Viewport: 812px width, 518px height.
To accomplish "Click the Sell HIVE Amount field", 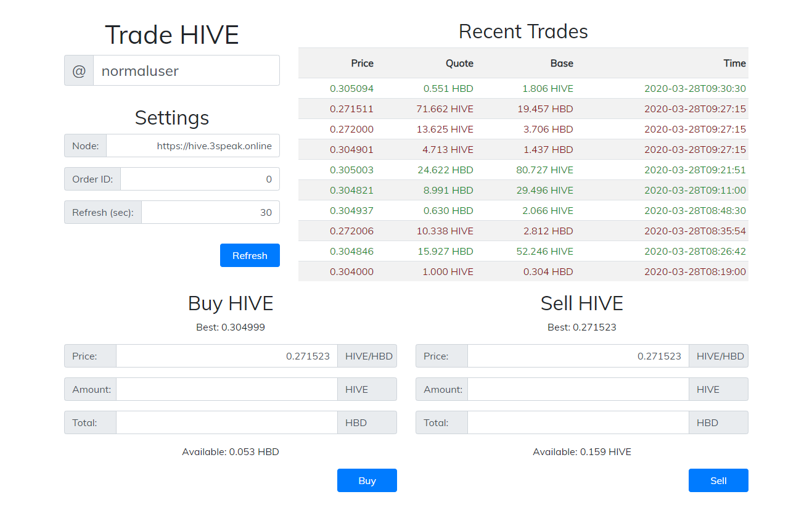I will [578, 389].
